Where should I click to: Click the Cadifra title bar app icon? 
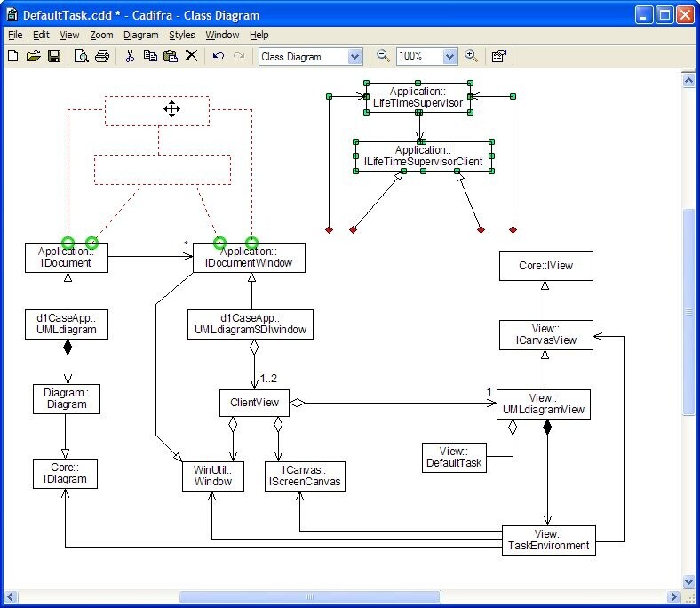pyautogui.click(x=12, y=15)
